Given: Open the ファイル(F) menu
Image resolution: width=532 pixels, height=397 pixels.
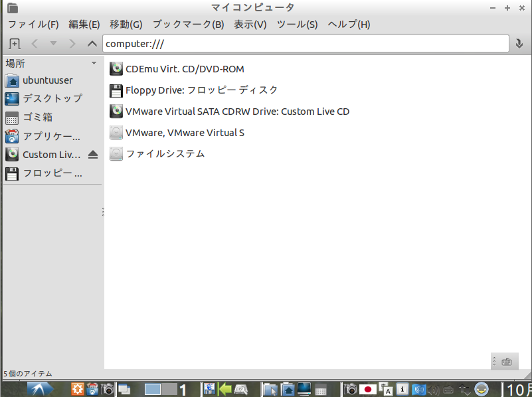Looking at the screenshot, I should pyautogui.click(x=33, y=25).
